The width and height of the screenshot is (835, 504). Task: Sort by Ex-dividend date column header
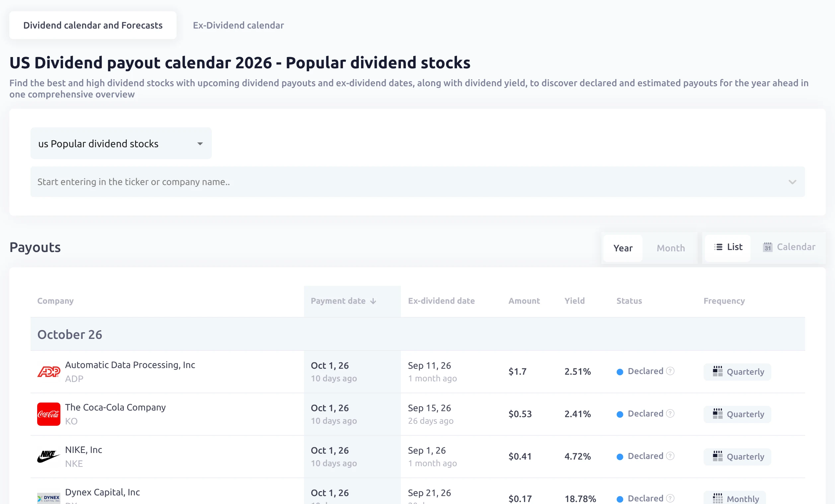[441, 301]
